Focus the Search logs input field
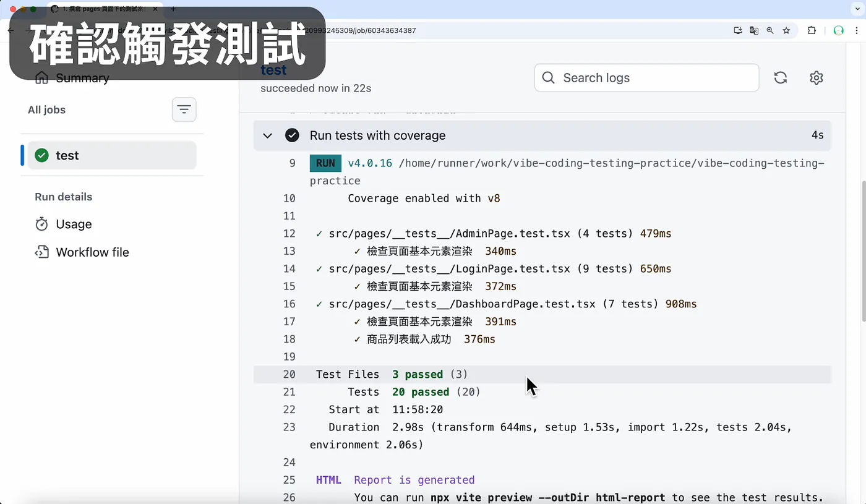This screenshot has height=504, width=866. pos(646,78)
